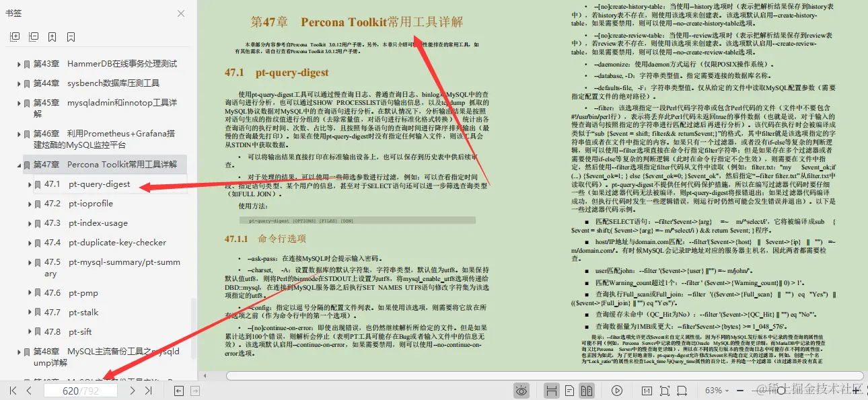Select 第47章 Percona Toolkit常用工具详解 bookmark
This screenshot has height=400, width=868.
(105, 165)
